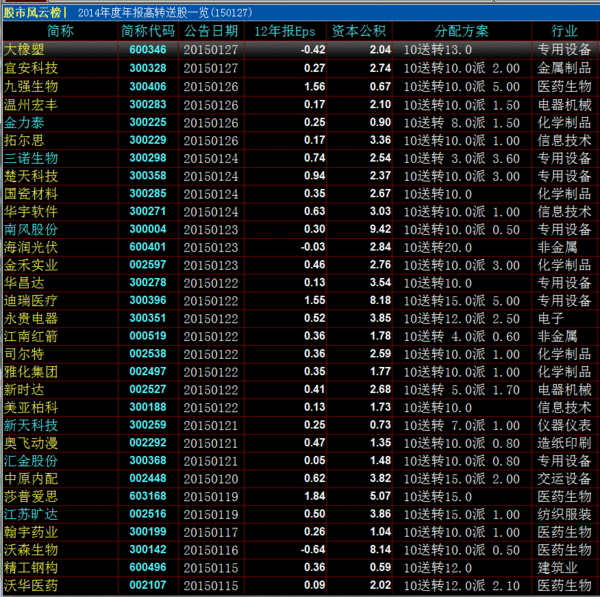The height and width of the screenshot is (597, 600).
Task: Select stock name 美亚柏科
Action: pos(31,407)
